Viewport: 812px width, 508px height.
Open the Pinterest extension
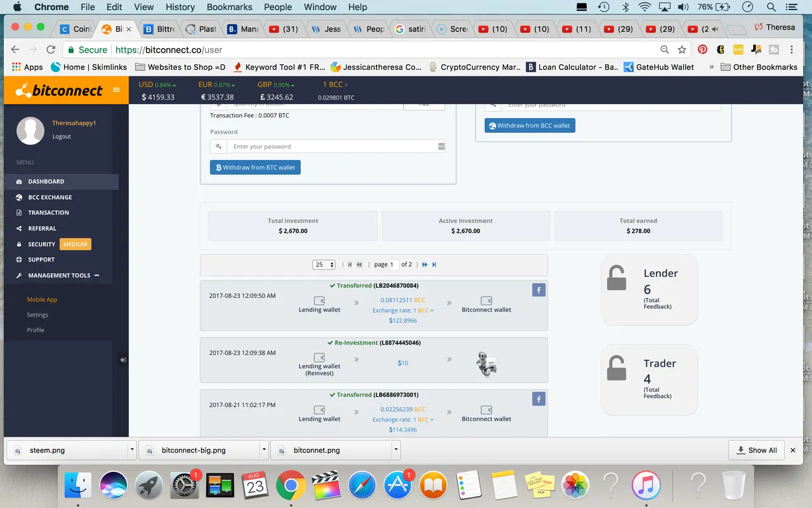pos(702,50)
